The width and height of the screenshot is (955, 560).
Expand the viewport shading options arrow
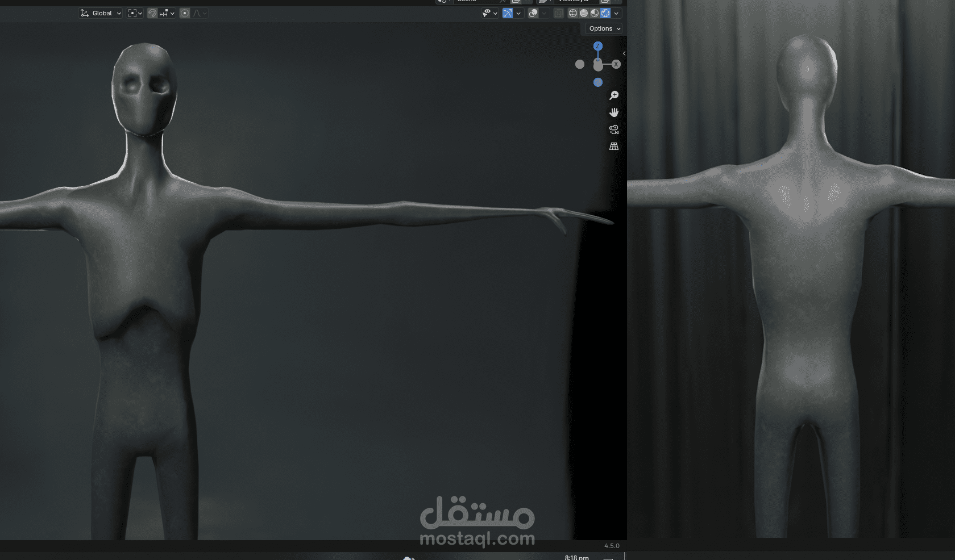[x=616, y=13]
